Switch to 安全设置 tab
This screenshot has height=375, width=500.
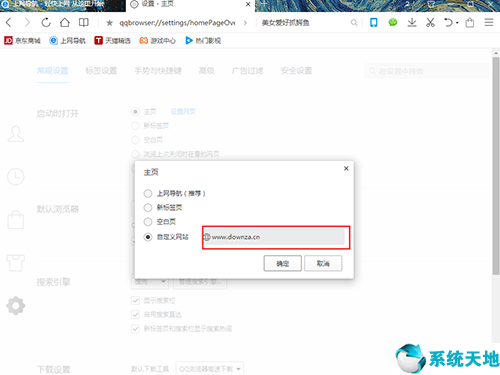(x=296, y=71)
